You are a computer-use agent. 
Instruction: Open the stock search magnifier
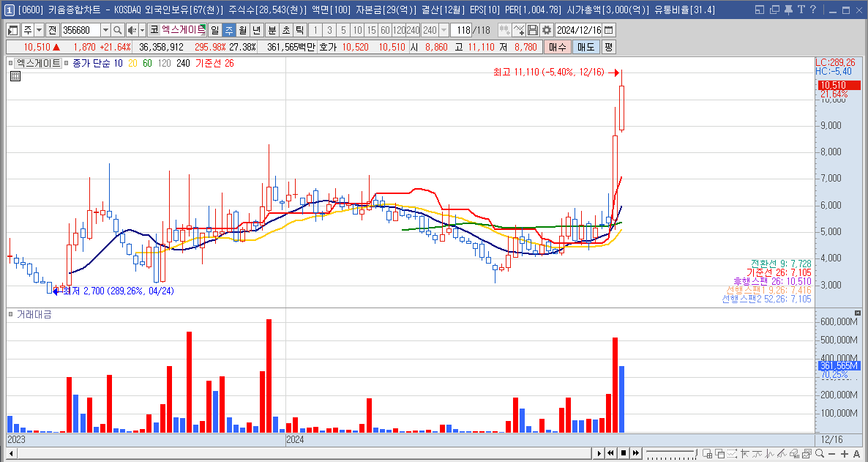(x=117, y=30)
